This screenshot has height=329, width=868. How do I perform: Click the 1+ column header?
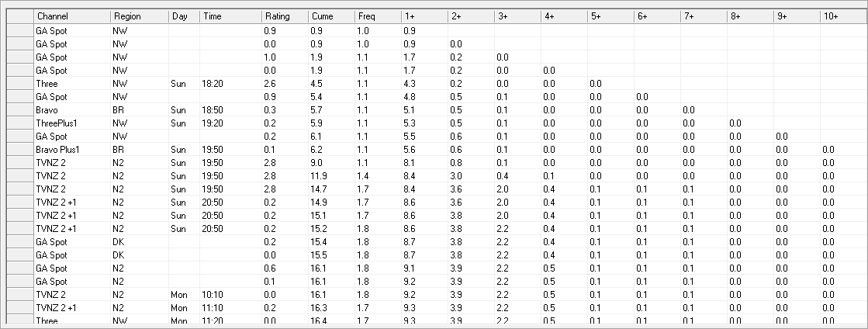[424, 16]
